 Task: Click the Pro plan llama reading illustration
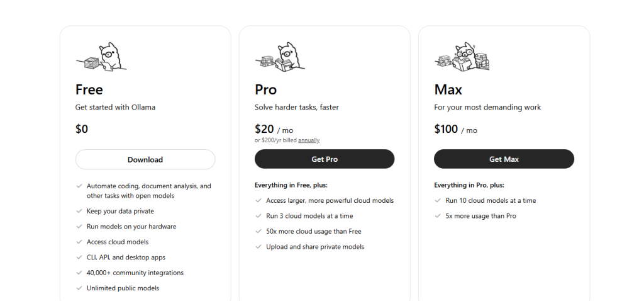click(280, 57)
